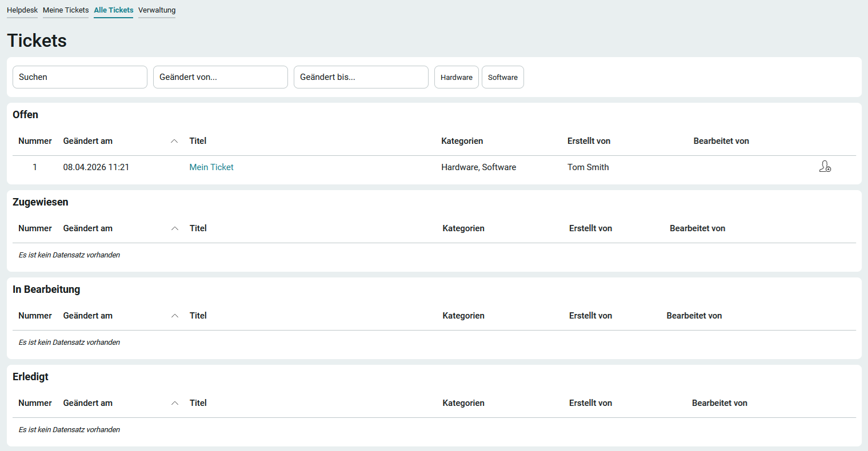Click Kategorien header in Offen table
The width and height of the screenshot is (868, 451).
462,141
